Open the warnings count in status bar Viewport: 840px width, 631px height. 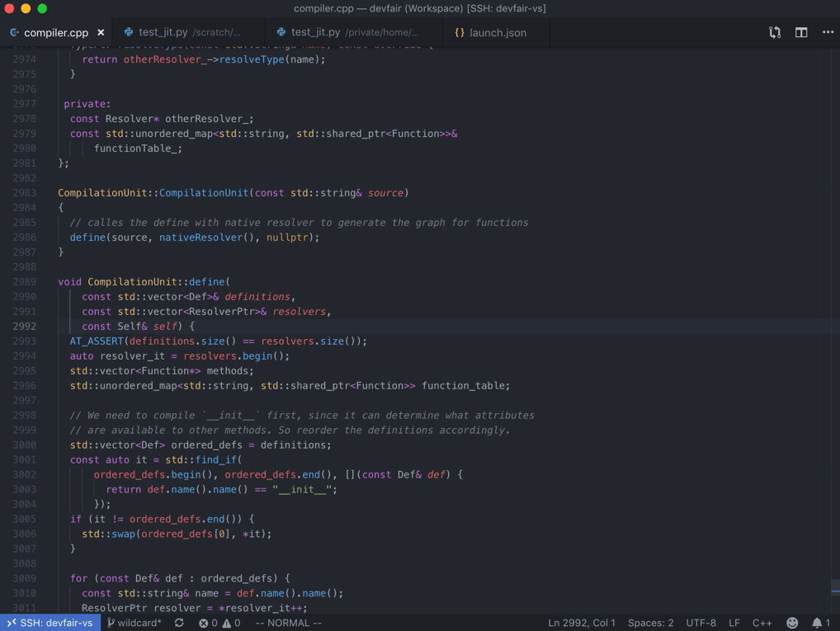[x=231, y=623]
